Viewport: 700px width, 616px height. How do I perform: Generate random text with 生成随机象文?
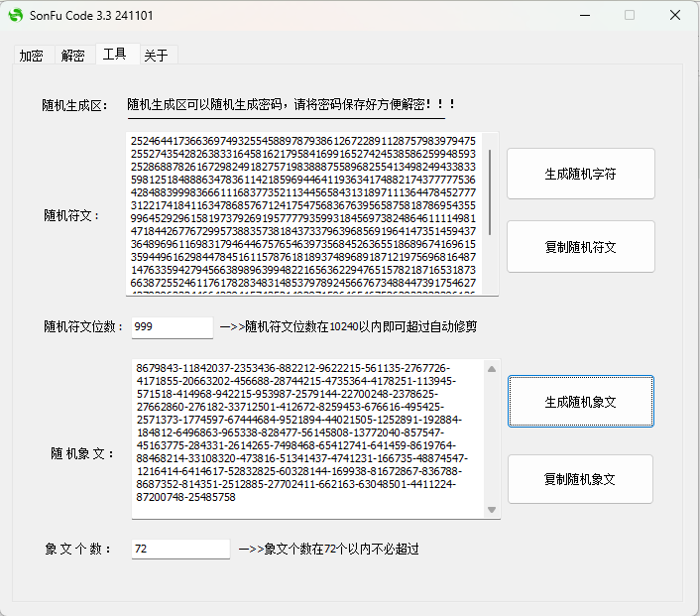click(x=580, y=402)
